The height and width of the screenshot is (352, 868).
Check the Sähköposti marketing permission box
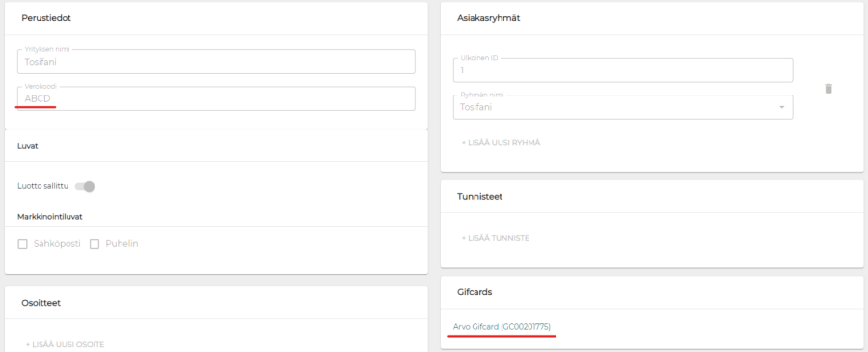pyautogui.click(x=23, y=244)
